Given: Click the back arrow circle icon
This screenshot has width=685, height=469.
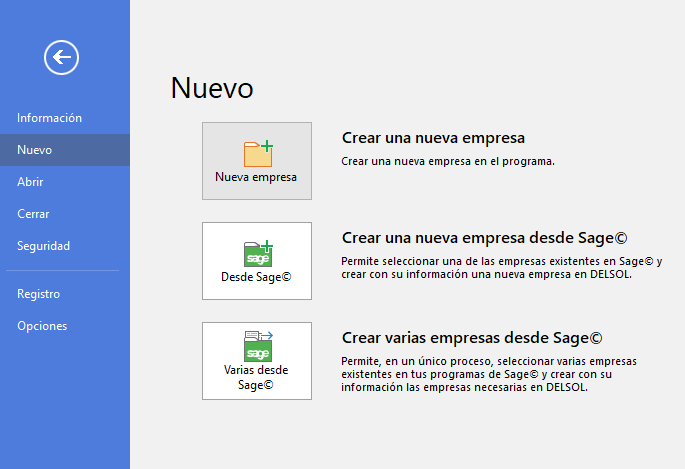Looking at the screenshot, I should (61, 58).
